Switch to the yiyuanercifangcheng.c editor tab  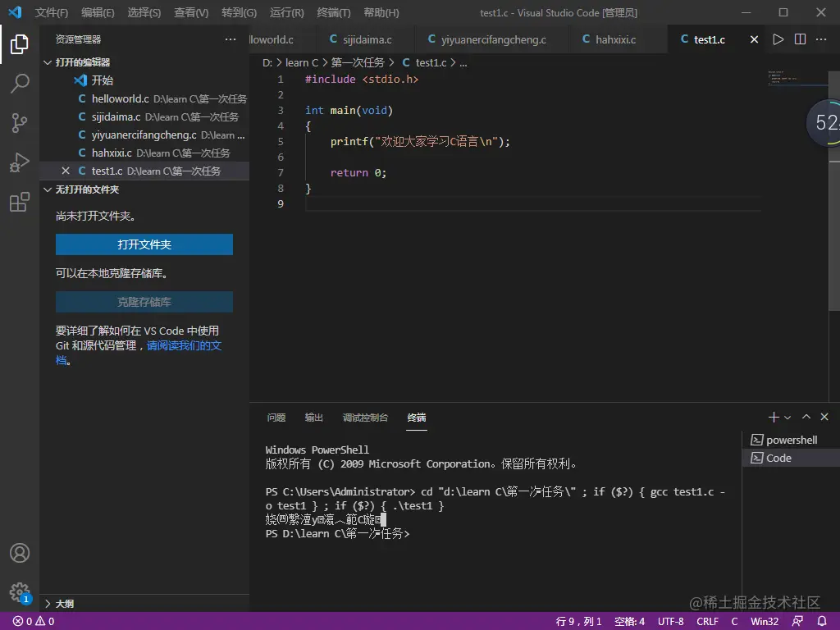(x=491, y=39)
